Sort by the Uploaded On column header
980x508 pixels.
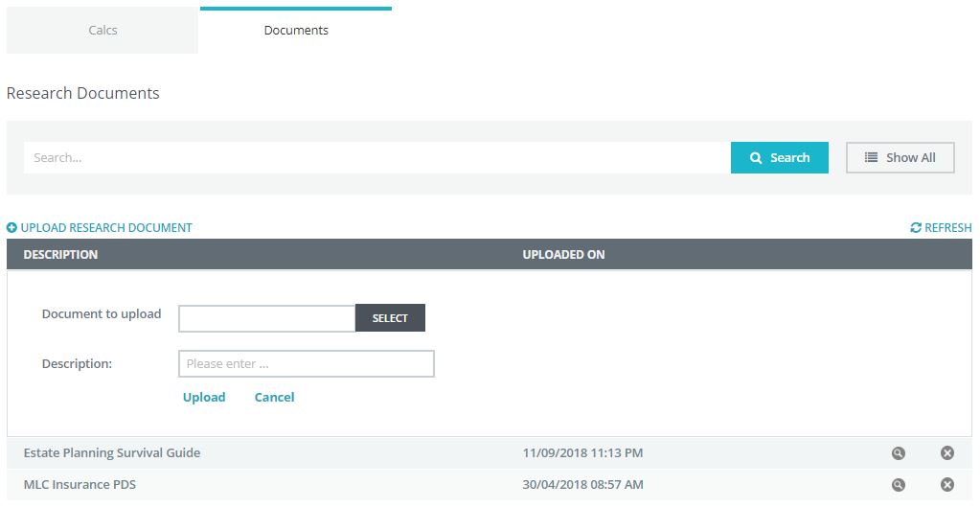coord(563,255)
